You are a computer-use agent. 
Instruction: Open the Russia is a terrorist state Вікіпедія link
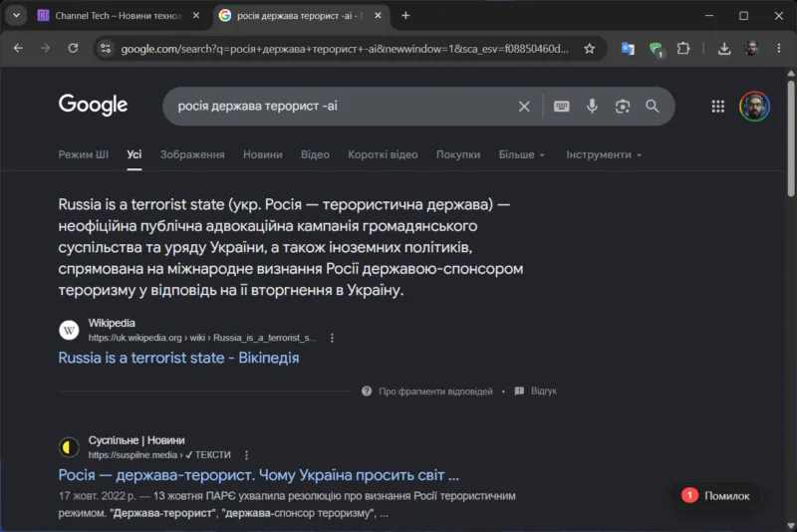(179, 358)
